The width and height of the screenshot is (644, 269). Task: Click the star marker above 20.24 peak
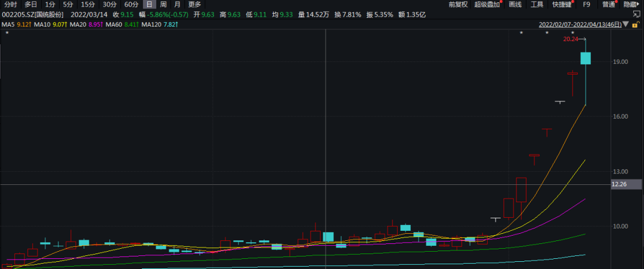coord(573,32)
